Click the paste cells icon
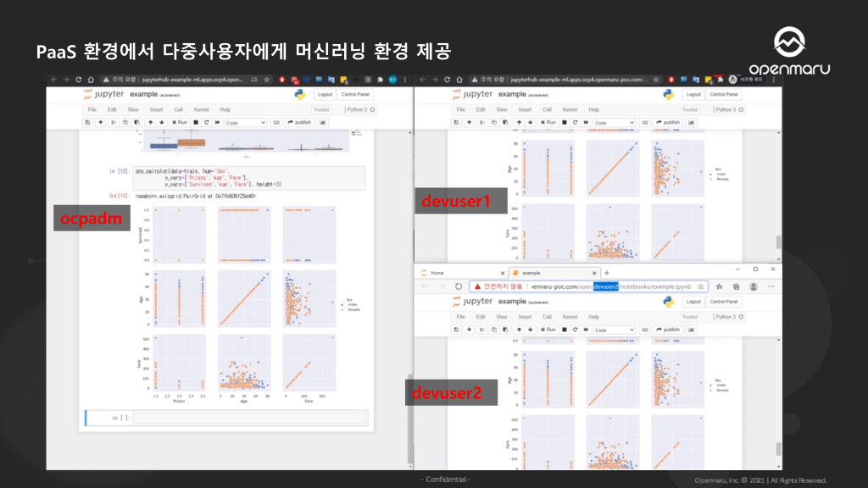 coord(137,120)
